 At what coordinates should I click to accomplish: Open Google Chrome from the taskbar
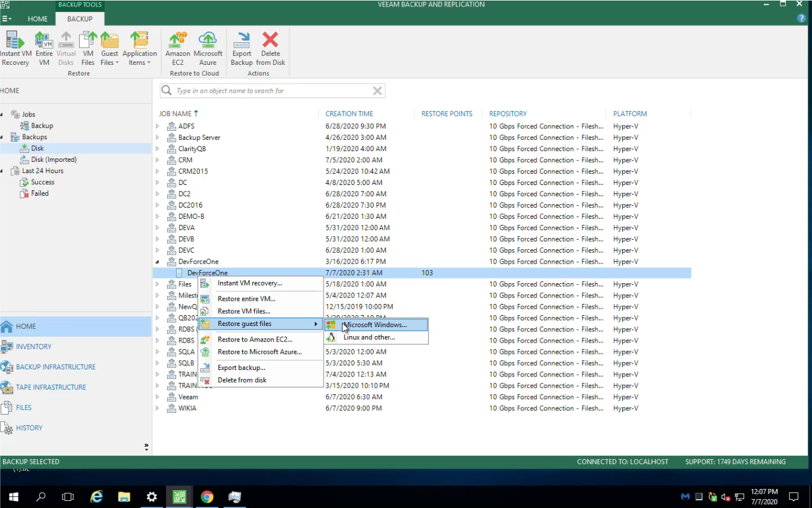[x=207, y=497]
